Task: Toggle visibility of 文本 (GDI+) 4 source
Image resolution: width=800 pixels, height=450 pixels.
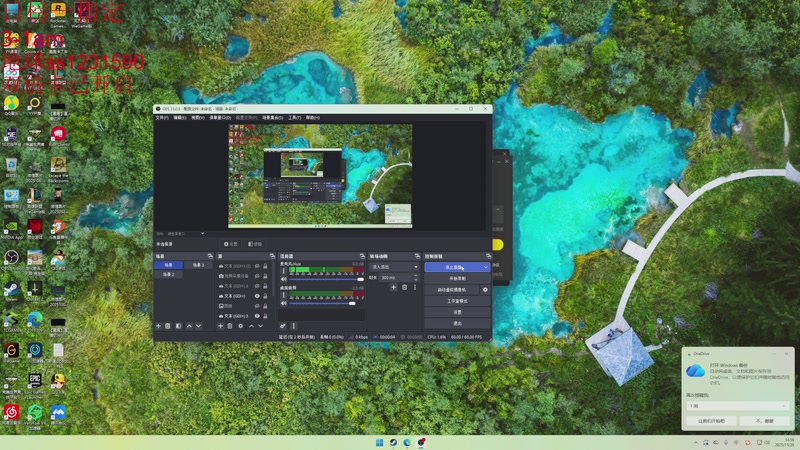Action: [257, 286]
